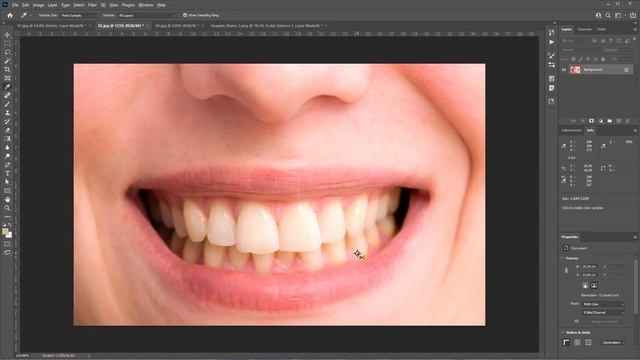Collapse the Canvas section
This screenshot has width=640, height=360.
[562, 258]
